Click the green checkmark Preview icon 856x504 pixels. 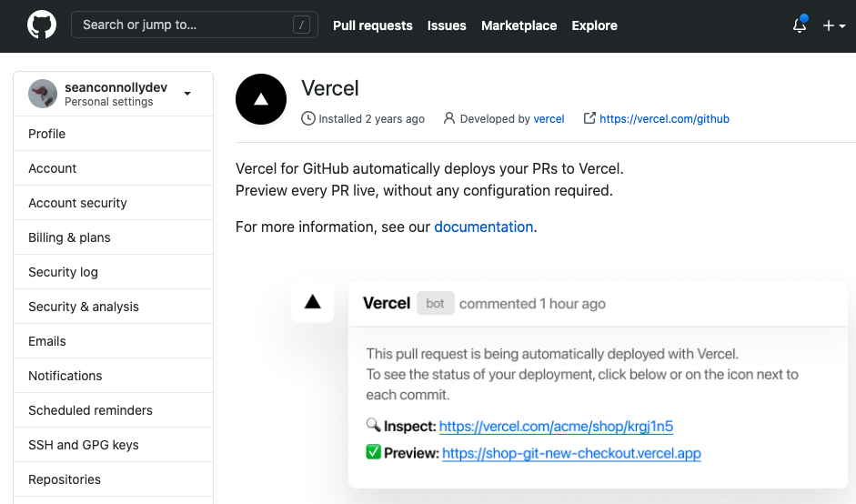point(373,452)
